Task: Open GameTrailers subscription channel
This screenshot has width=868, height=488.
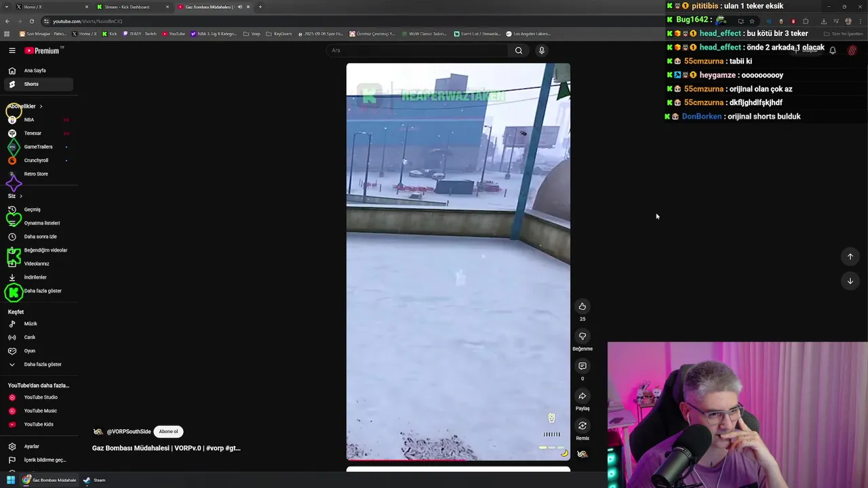Action: point(38,147)
